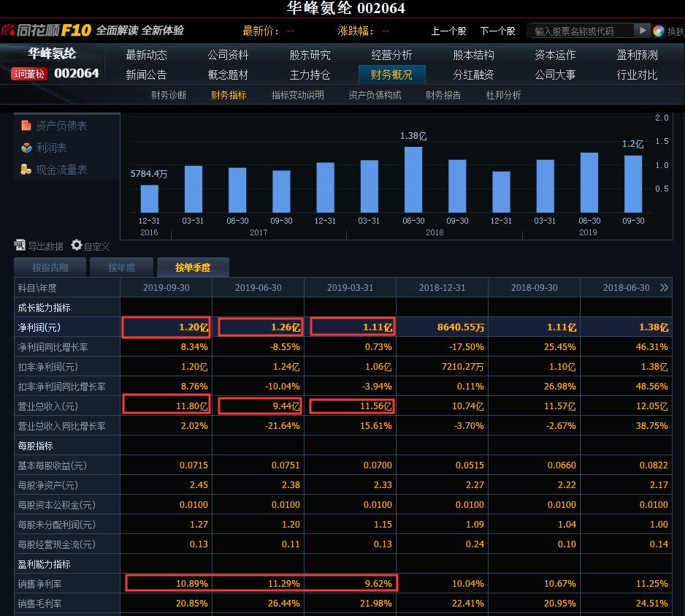The width and height of the screenshot is (685, 616).
Task: Open the 股本结构 menu item
Action: tap(473, 55)
